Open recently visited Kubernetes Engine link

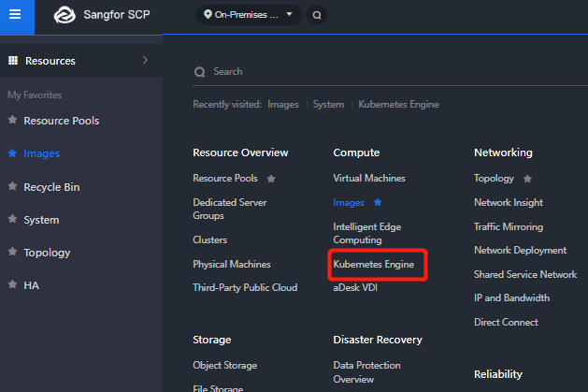click(x=398, y=104)
